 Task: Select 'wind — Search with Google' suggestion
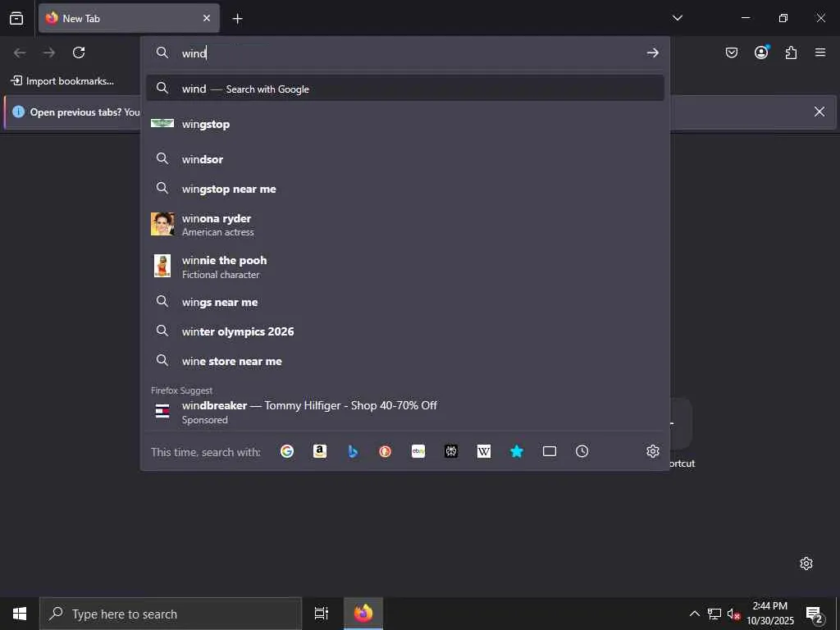click(x=405, y=89)
